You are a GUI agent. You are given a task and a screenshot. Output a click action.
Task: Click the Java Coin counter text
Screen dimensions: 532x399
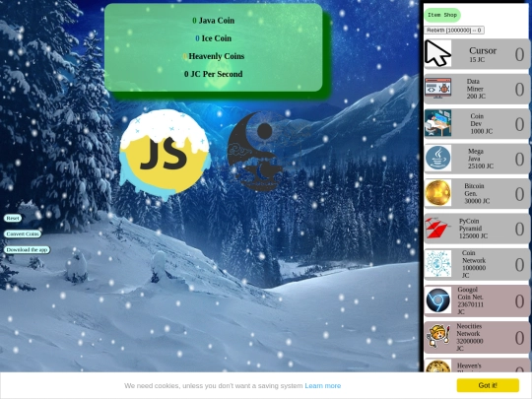tap(214, 21)
